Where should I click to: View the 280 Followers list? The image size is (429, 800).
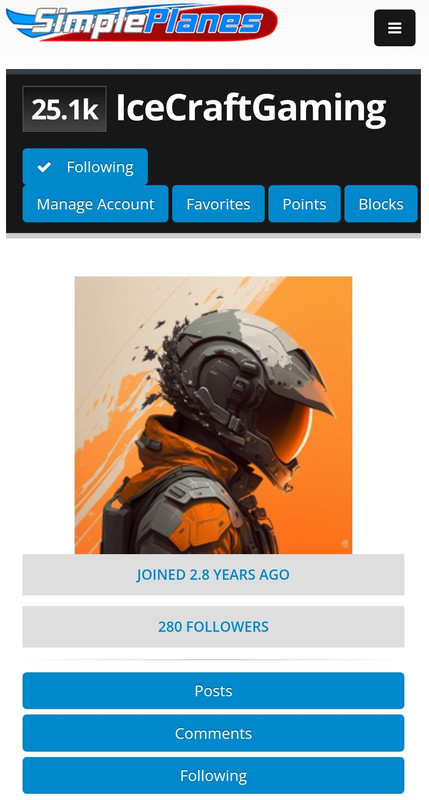coord(213,627)
